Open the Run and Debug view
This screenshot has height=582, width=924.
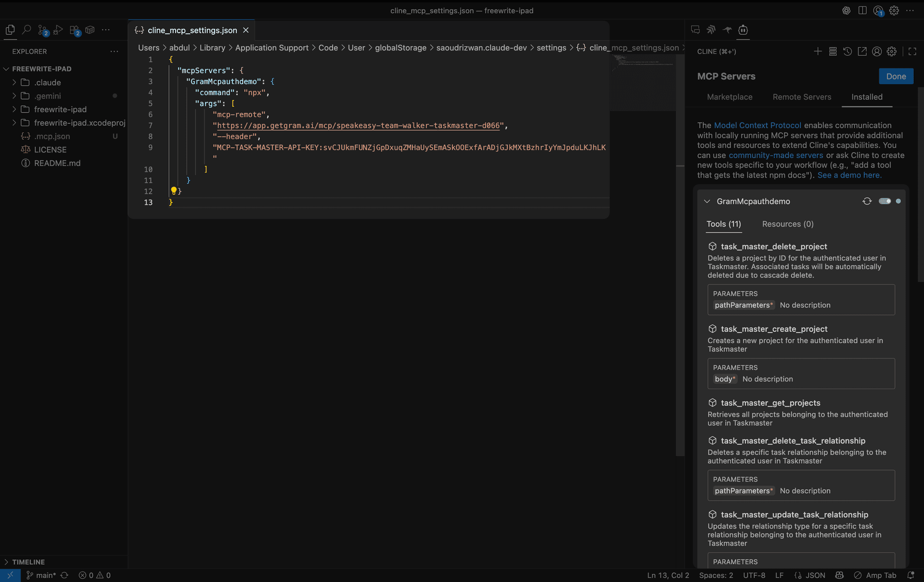pos(58,30)
